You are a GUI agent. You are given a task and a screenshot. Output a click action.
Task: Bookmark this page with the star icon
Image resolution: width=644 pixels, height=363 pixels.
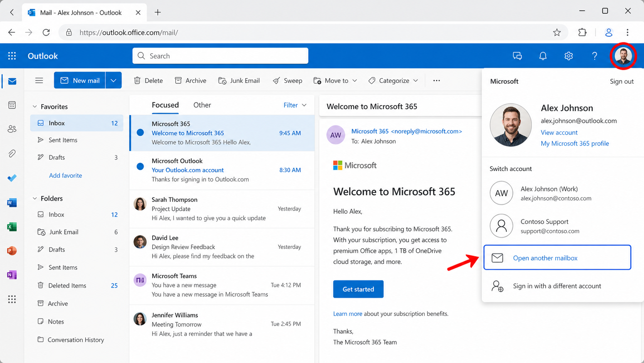[557, 32]
